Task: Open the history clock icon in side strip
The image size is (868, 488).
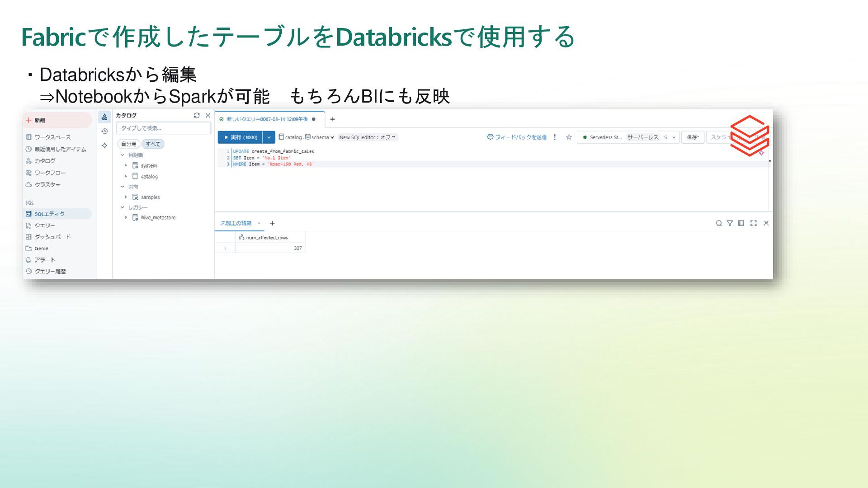Action: pos(104,131)
